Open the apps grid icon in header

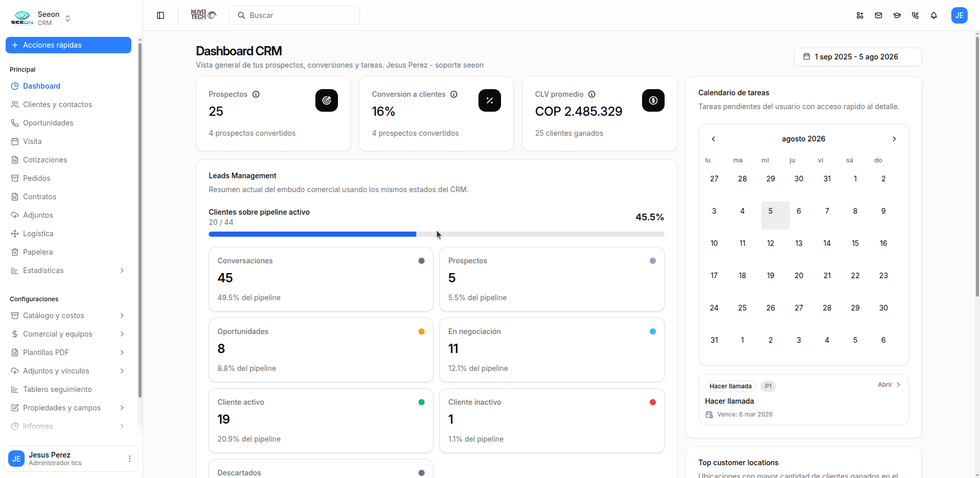tap(860, 15)
